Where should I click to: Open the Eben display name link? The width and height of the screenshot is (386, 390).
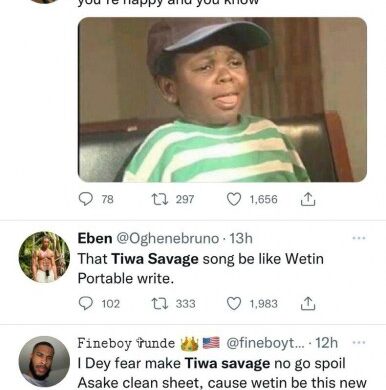[x=95, y=238]
